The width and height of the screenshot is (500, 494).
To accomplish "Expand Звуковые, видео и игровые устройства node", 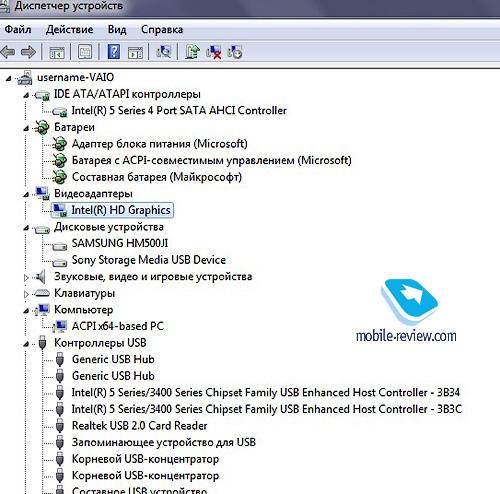I will pyautogui.click(x=26, y=277).
